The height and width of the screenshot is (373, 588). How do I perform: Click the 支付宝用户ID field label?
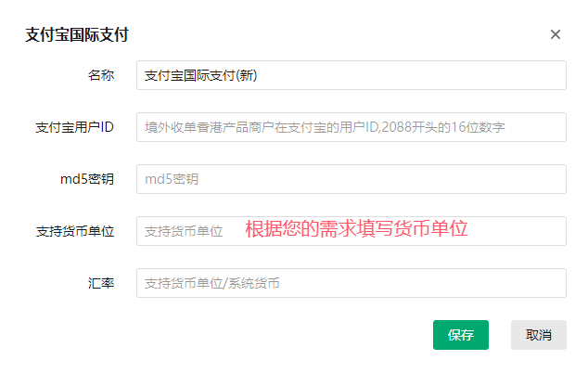pos(74,127)
